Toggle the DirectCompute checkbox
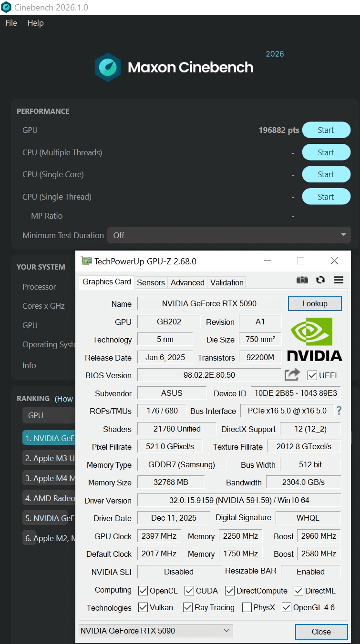360x644 pixels. tap(230, 591)
